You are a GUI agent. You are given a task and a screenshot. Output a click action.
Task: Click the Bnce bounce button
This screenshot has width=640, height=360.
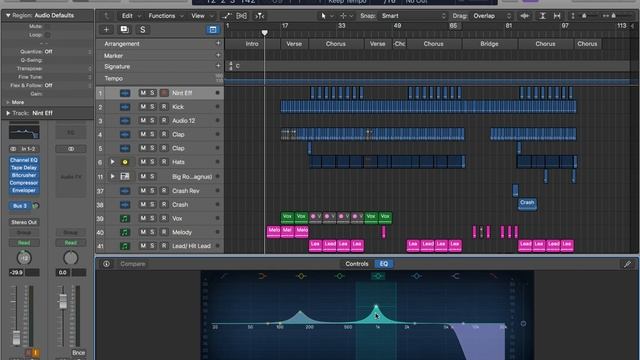(x=78, y=353)
